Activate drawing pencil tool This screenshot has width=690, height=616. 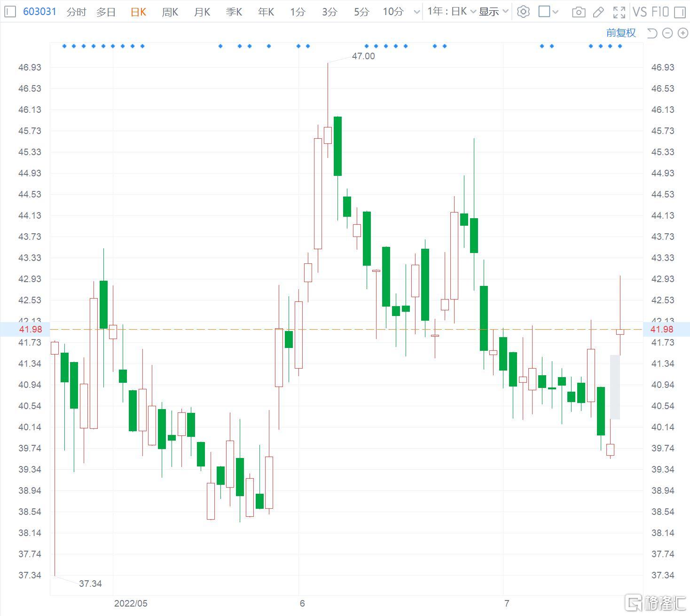[x=598, y=12]
